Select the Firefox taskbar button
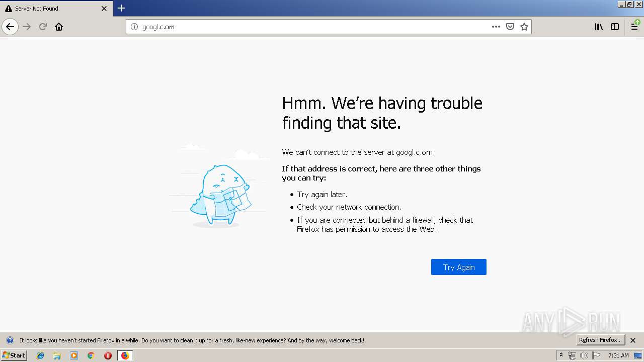 125,355
